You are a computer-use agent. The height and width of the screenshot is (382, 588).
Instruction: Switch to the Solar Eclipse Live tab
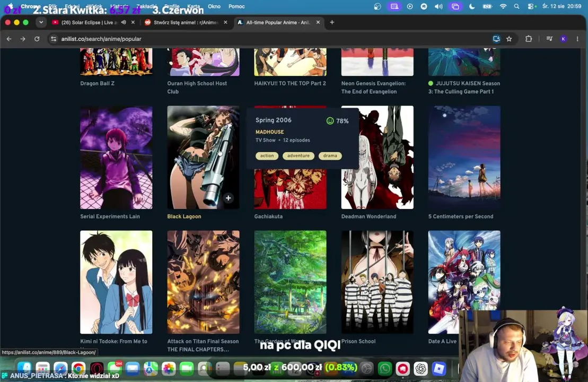click(x=89, y=22)
